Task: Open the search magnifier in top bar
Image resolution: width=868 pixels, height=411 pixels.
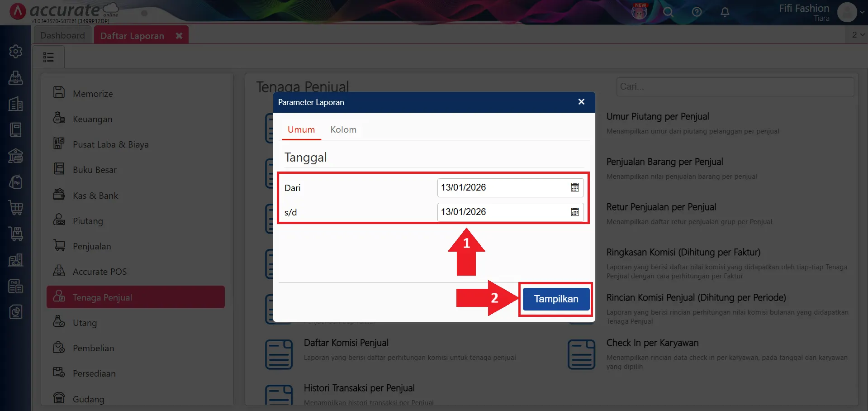Action: point(668,12)
